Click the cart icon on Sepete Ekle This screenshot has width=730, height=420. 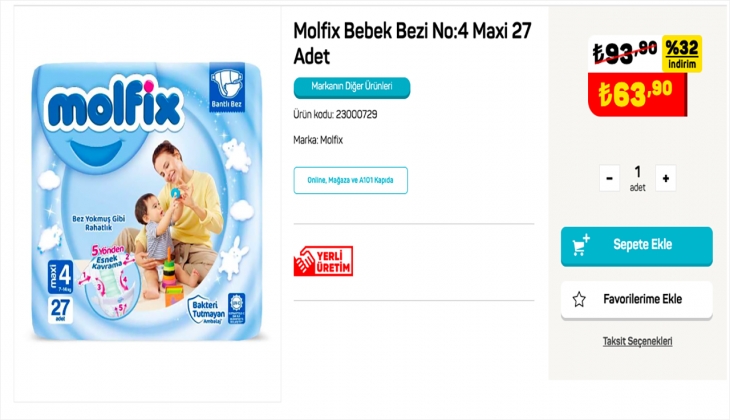click(581, 245)
